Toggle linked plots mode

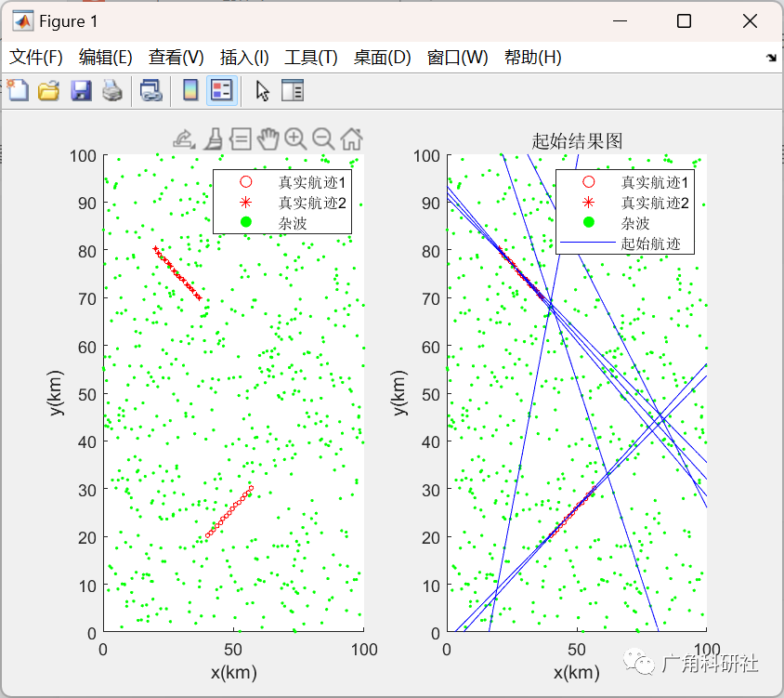coord(151,90)
